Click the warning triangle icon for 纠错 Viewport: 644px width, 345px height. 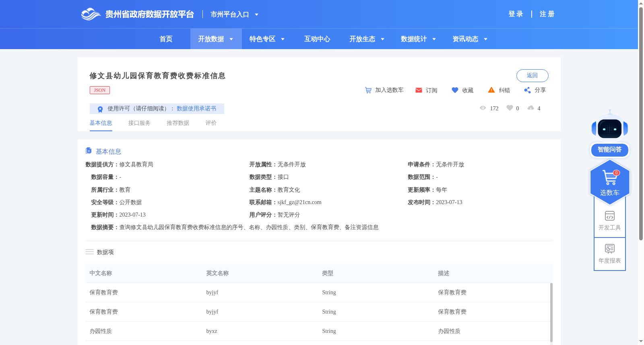click(491, 90)
